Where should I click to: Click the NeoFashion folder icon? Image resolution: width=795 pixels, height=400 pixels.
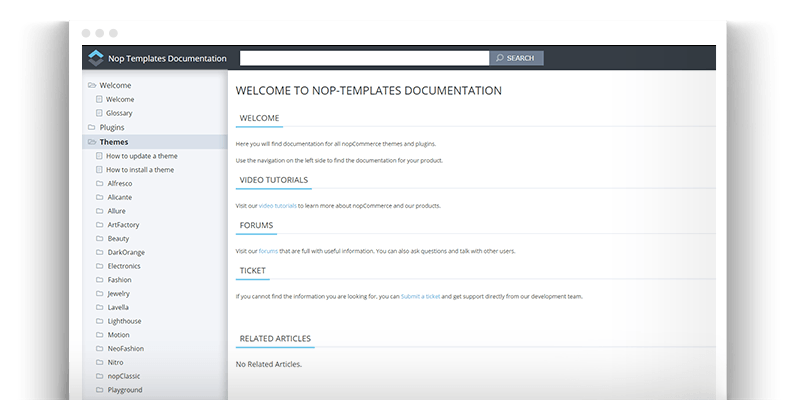99,347
